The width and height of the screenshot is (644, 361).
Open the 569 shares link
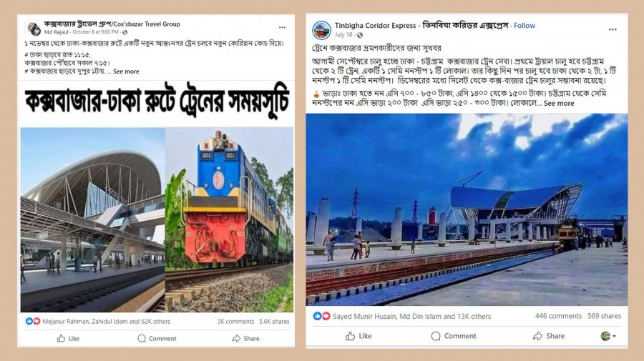[x=604, y=316]
